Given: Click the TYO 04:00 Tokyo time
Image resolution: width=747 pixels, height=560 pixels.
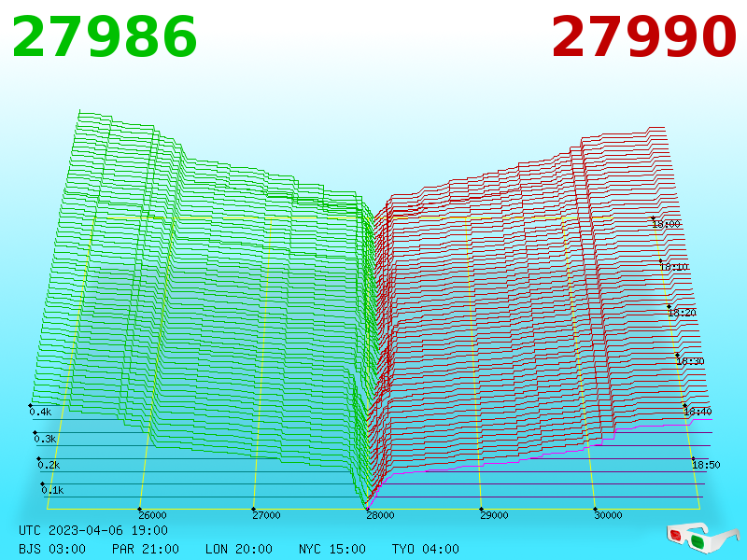Looking at the screenshot, I should [426, 549].
